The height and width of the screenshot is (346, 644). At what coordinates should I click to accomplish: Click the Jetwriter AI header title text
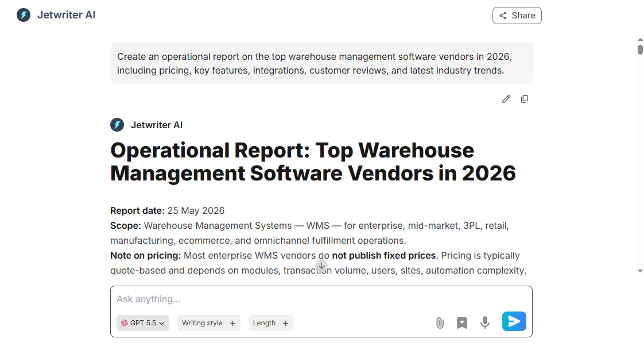66,15
